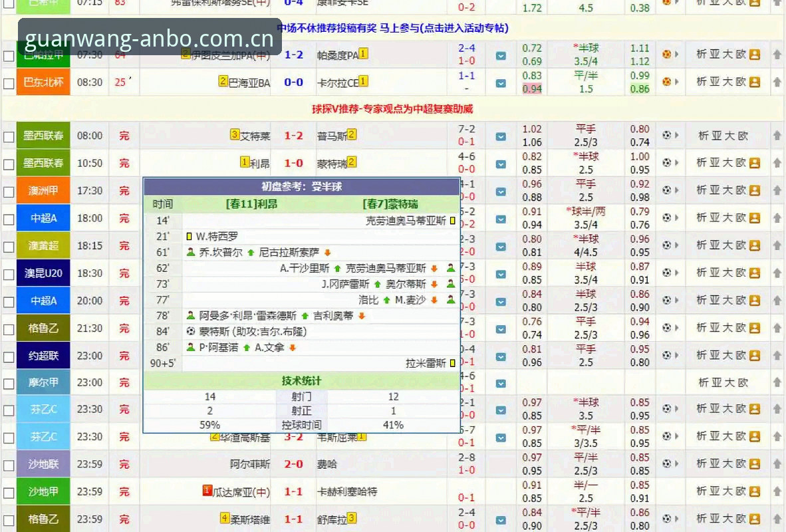The height and width of the screenshot is (532, 786).
Task: Mark the 澳昆U20 row checkbox
Action: click(9, 275)
